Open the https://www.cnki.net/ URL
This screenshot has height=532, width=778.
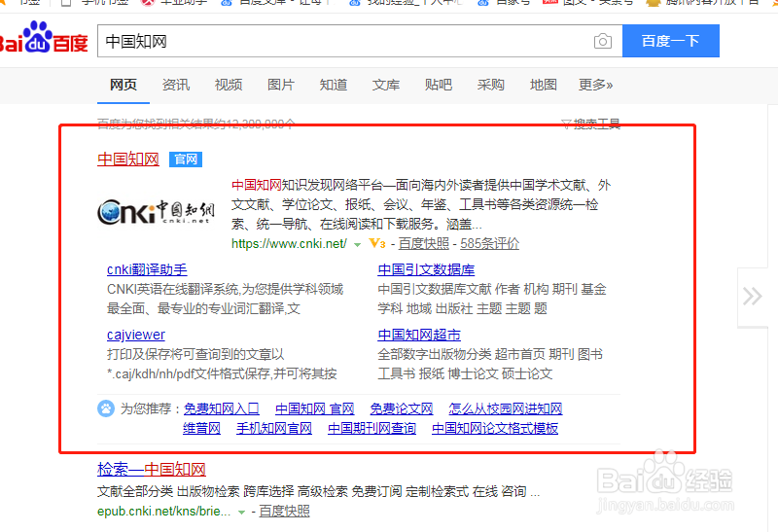coord(289,244)
